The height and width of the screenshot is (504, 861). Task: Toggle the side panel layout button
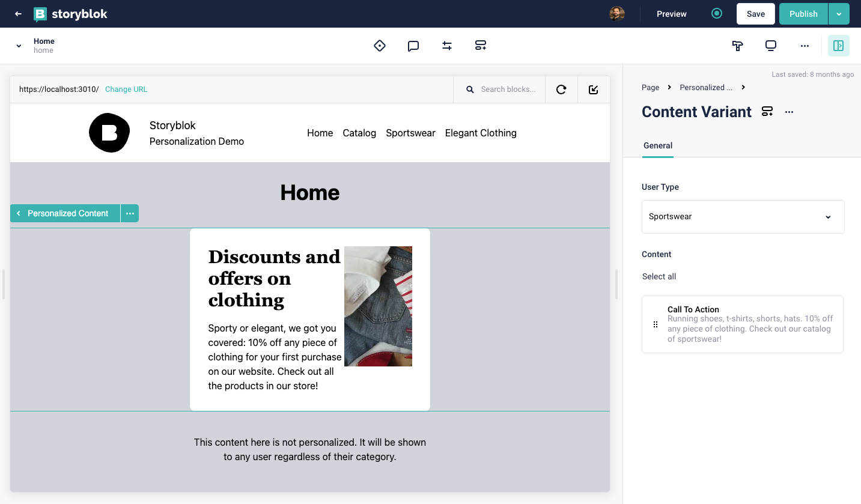click(839, 46)
